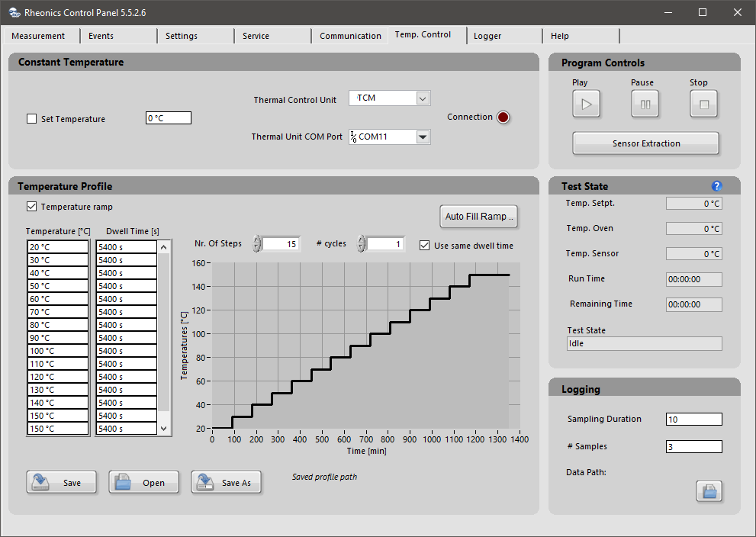This screenshot has width=756, height=537.
Task: Click the Saved profile path text
Action: click(324, 477)
